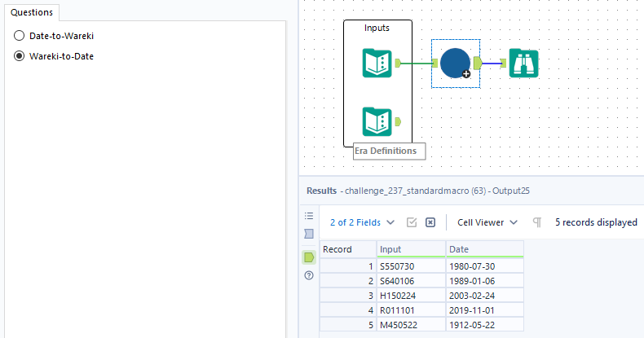Click the 5 records displayed text
The width and height of the screenshot is (644, 338).
click(596, 222)
